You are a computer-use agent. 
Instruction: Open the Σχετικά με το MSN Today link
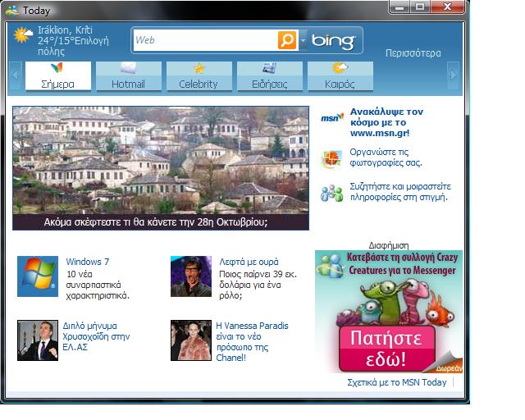pyautogui.click(x=397, y=382)
